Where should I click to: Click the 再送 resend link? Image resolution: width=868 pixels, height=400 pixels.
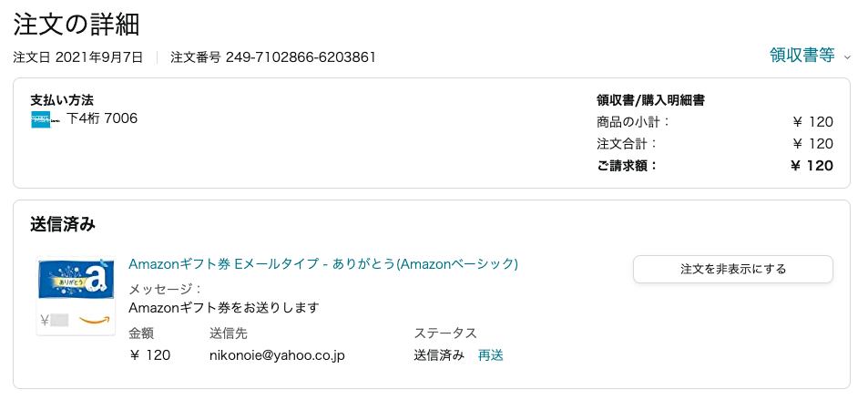pos(490,355)
